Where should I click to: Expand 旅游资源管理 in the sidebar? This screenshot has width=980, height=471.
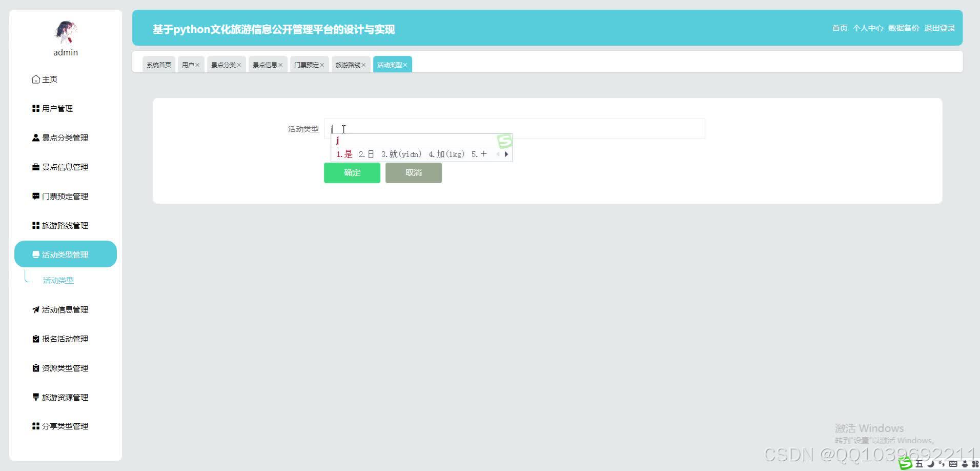pos(66,398)
